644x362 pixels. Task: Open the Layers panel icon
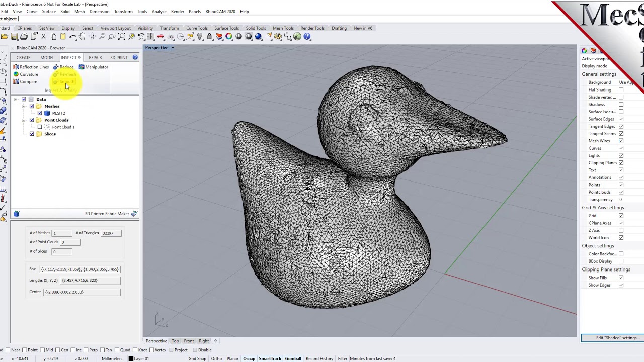click(219, 36)
